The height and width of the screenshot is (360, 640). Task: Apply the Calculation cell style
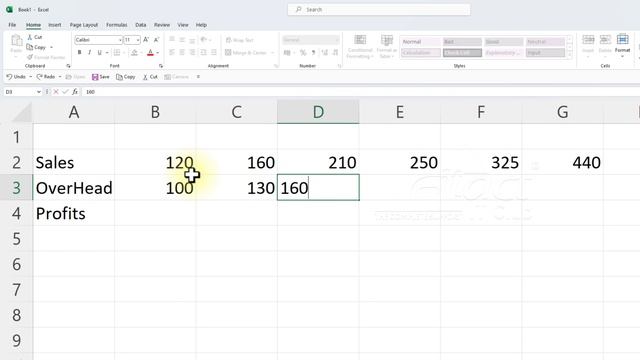pos(420,53)
